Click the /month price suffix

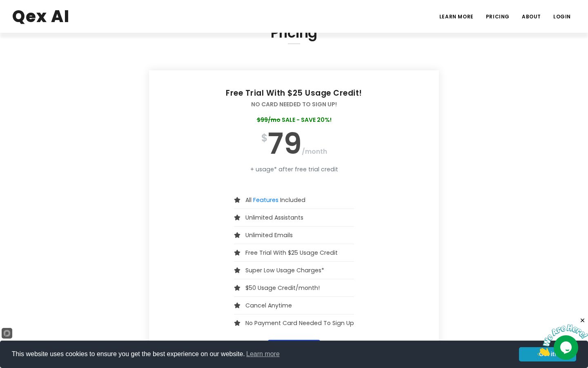pyautogui.click(x=314, y=152)
